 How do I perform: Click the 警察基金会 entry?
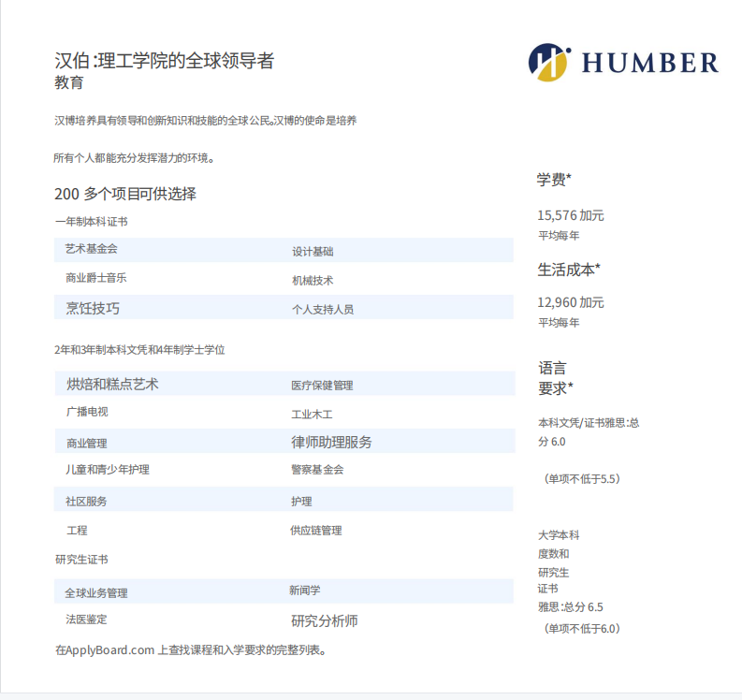(317, 470)
